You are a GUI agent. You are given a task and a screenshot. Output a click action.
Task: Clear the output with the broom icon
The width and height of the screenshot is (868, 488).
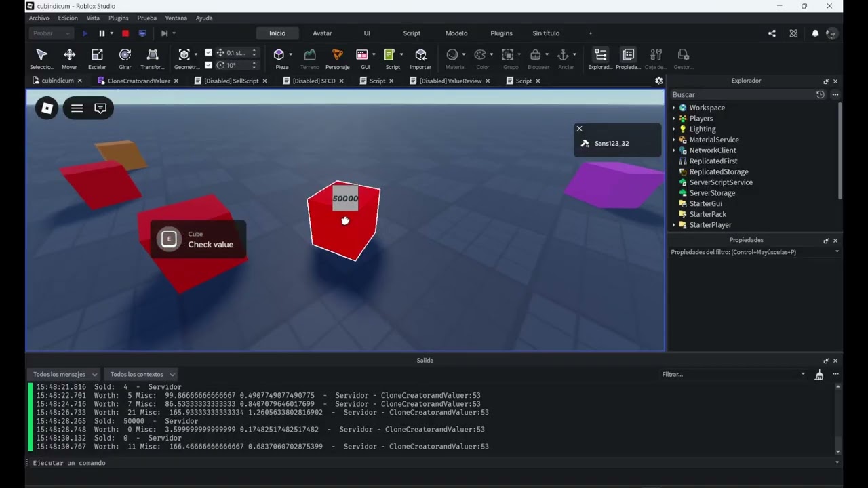(819, 374)
